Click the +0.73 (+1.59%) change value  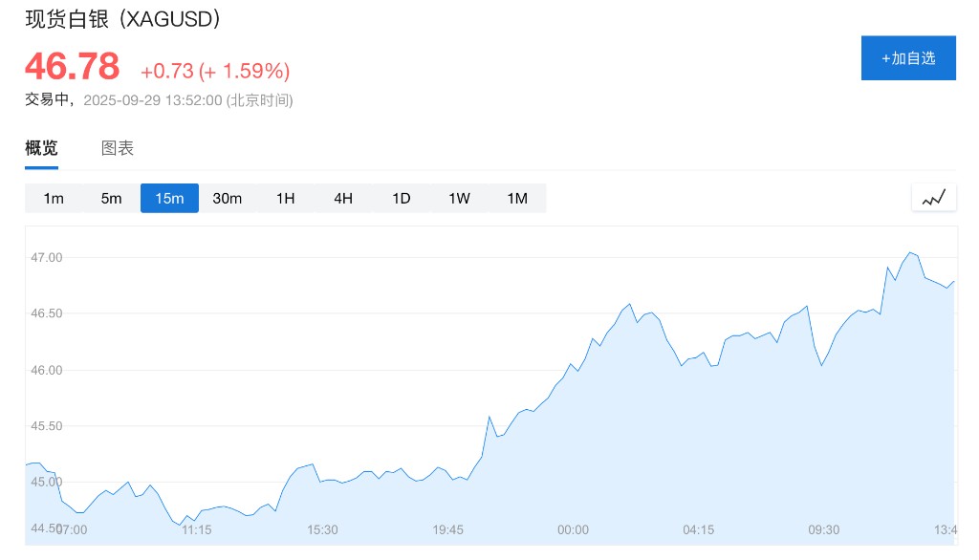coord(215,71)
